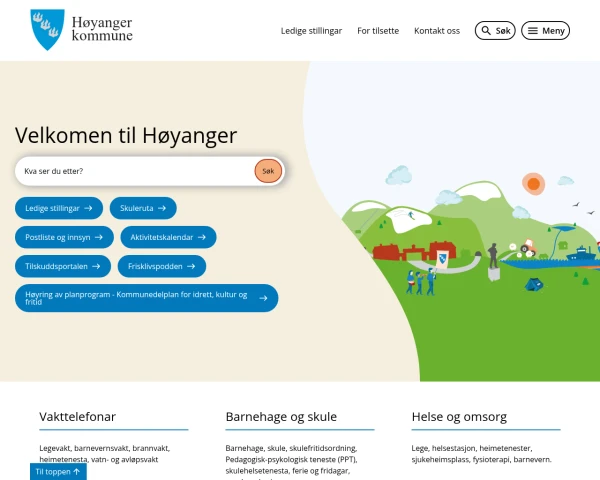Open the Barnehage og skule heading
The width and height of the screenshot is (600, 480).
(x=281, y=416)
